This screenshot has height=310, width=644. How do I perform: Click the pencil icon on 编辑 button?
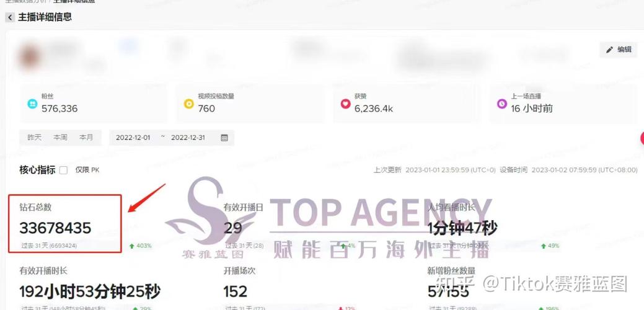pos(609,50)
